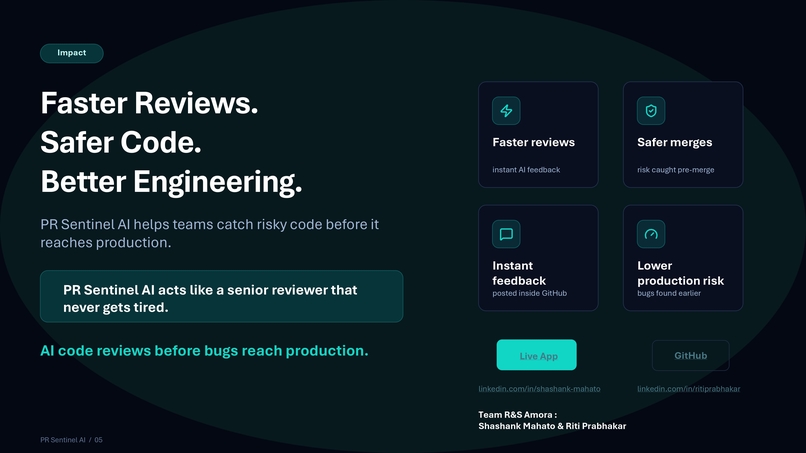Image resolution: width=806 pixels, height=453 pixels.
Task: Click the 'senior reviewer that never gets tired' callout box
Action: click(x=222, y=297)
